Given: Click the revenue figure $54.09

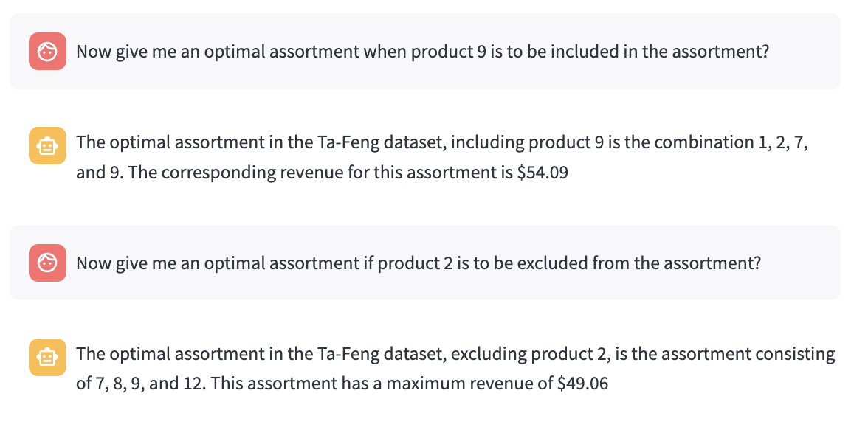Looking at the screenshot, I should click(x=541, y=176).
